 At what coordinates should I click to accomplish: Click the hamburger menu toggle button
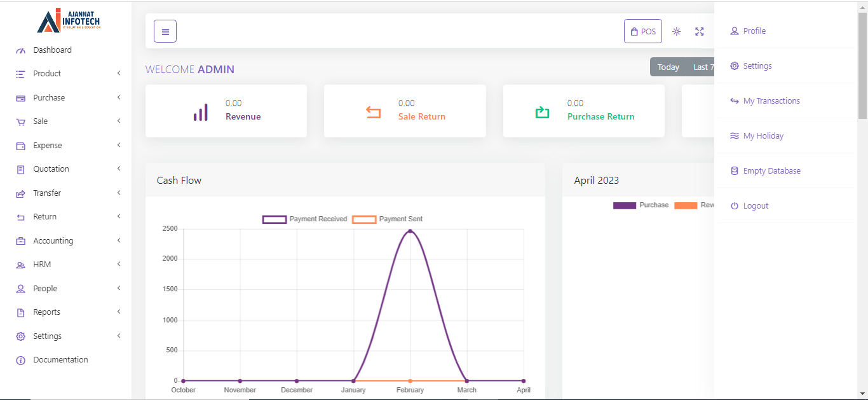tap(165, 31)
